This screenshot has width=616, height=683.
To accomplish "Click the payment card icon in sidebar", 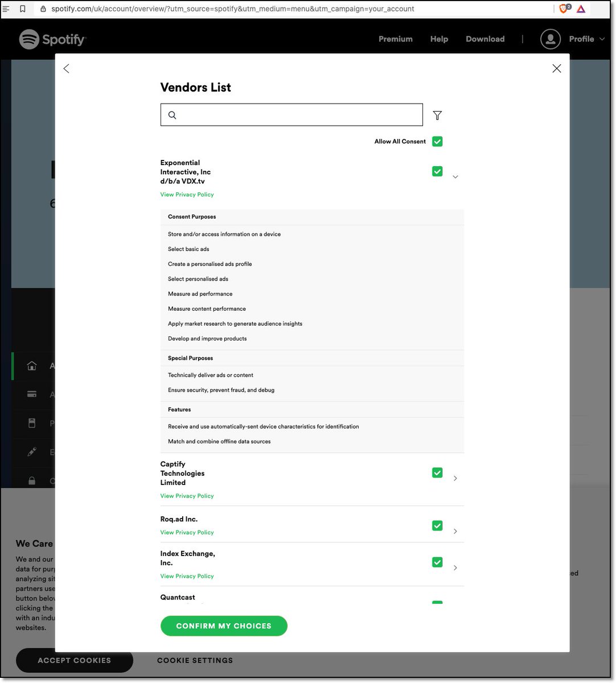I will 32,394.
